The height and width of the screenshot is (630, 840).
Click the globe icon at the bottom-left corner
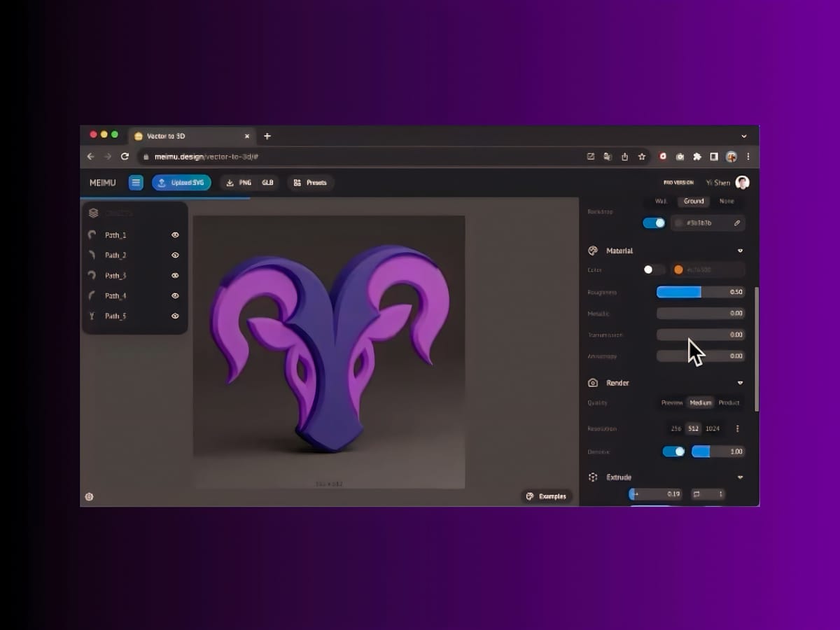90,497
